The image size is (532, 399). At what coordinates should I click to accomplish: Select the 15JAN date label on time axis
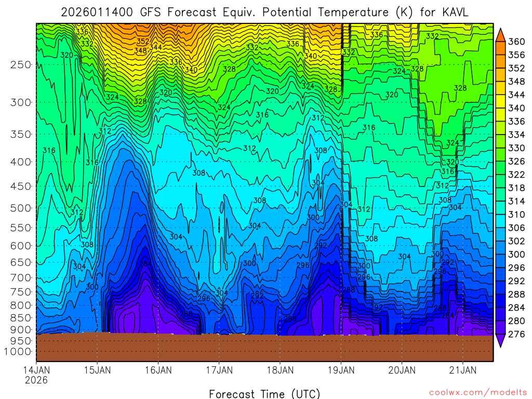point(97,370)
